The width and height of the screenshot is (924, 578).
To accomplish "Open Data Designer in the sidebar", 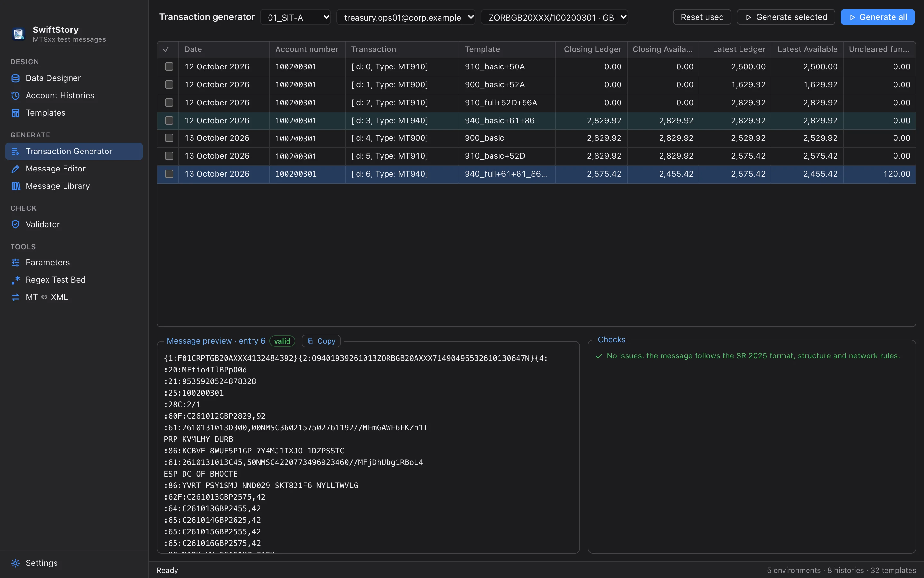I will click(74, 78).
